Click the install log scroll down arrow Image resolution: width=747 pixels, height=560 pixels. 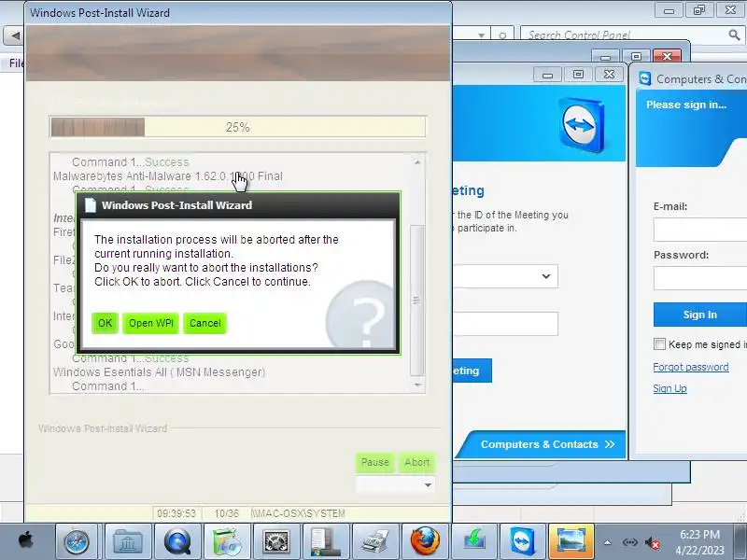click(x=417, y=385)
